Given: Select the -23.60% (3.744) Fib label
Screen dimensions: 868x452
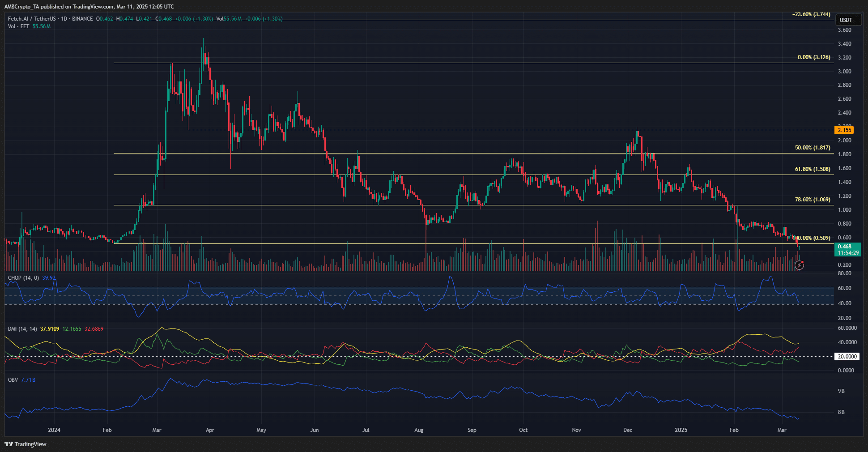Looking at the screenshot, I should click(811, 14).
